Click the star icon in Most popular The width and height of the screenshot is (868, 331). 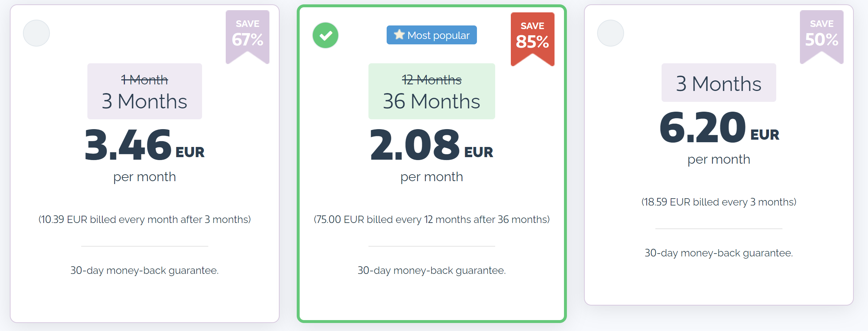point(399,35)
